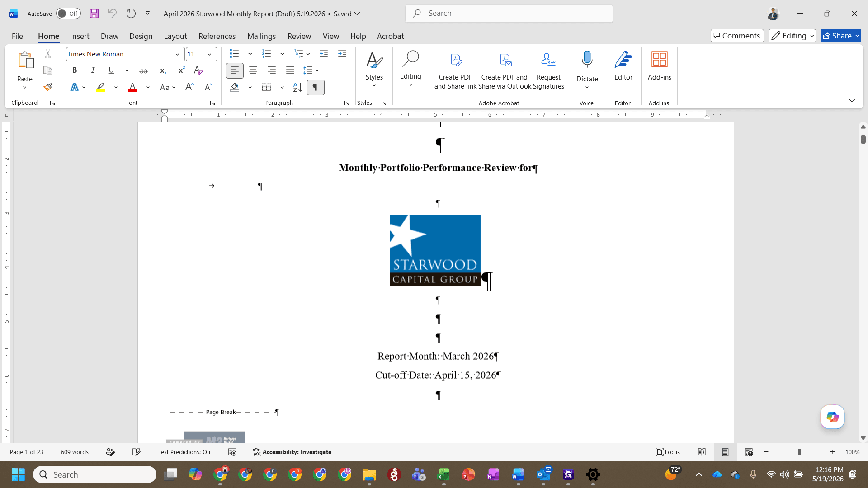Enable Focus mode
Screen dimensions: 868x488
click(x=668, y=452)
